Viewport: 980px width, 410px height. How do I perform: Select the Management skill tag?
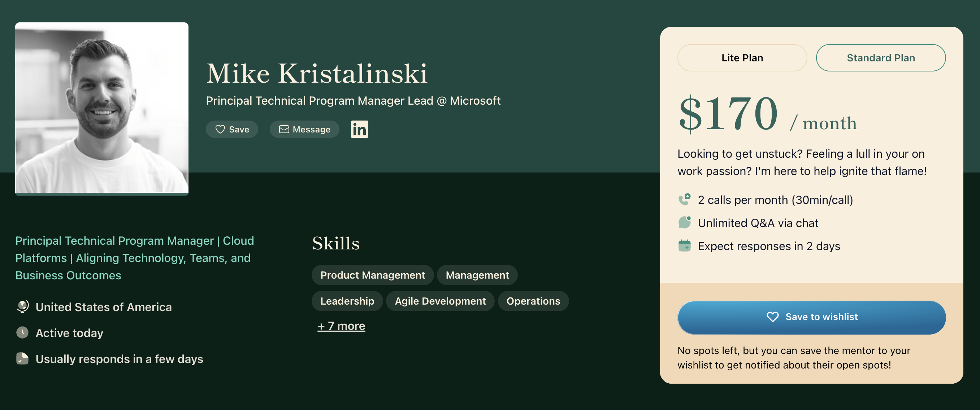477,275
